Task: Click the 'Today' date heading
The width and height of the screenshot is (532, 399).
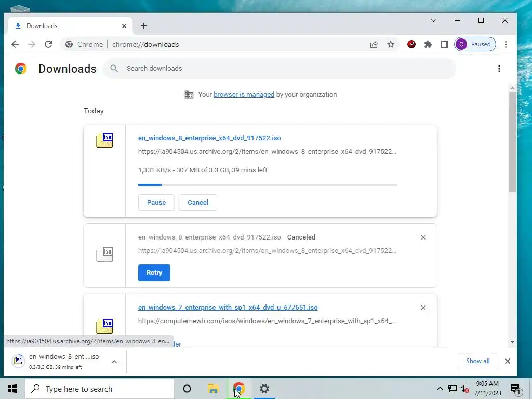Action: [x=94, y=111]
